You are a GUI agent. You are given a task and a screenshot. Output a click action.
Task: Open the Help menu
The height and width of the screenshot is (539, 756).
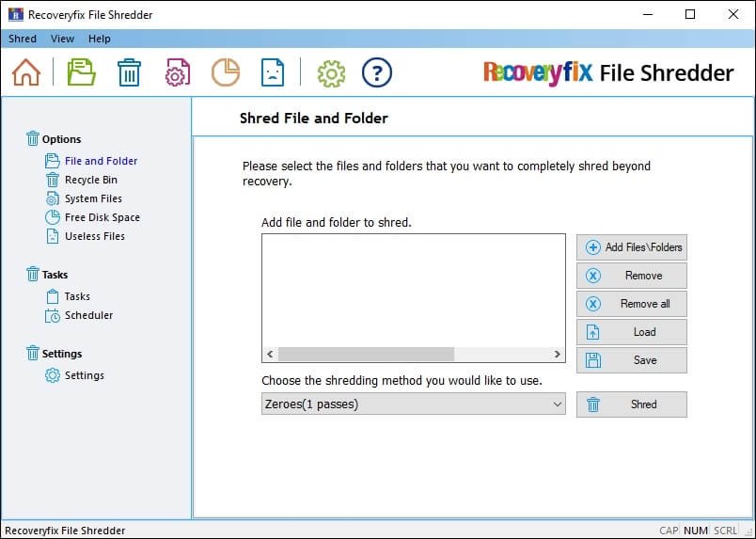[100, 39]
